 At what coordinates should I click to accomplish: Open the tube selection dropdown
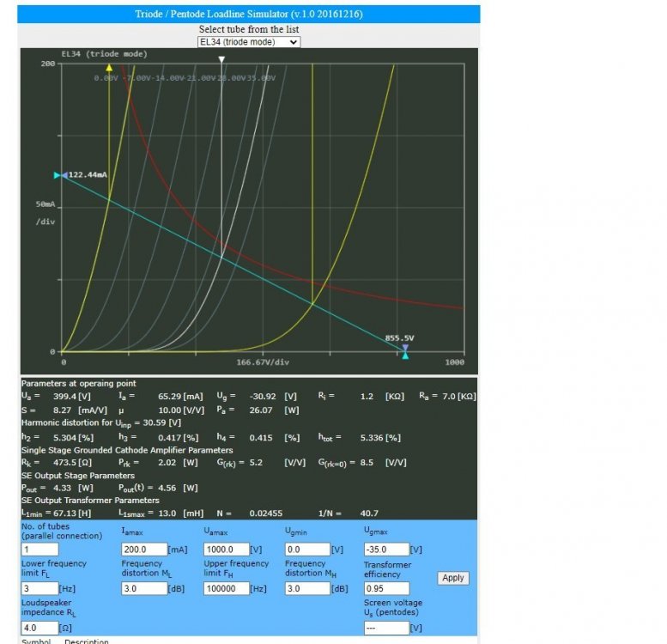[x=248, y=41]
